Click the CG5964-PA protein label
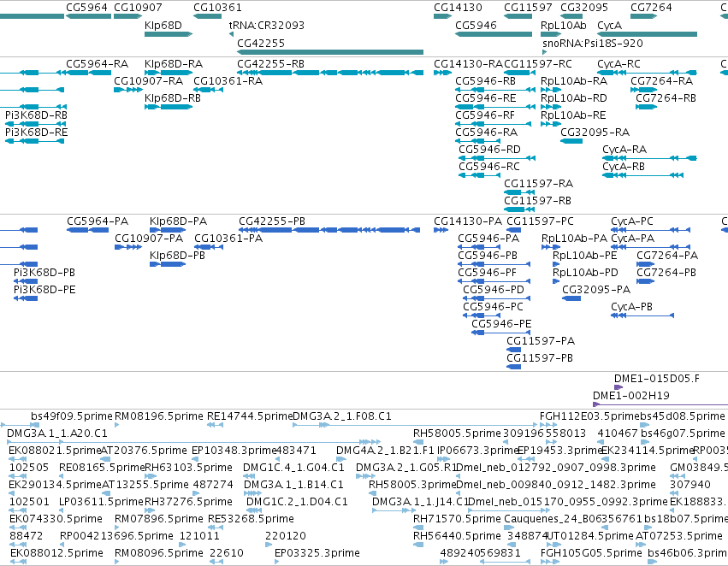This screenshot has height=566, width=728. tap(98, 221)
